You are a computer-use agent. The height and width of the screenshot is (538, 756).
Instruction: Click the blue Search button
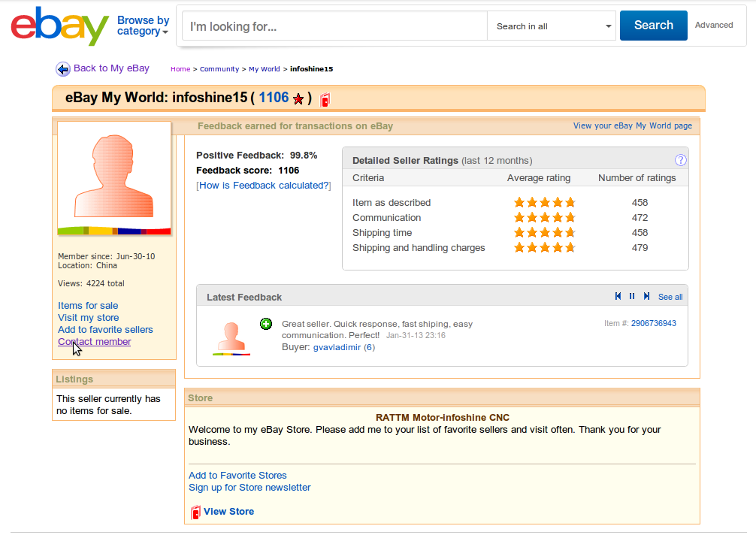coord(653,25)
